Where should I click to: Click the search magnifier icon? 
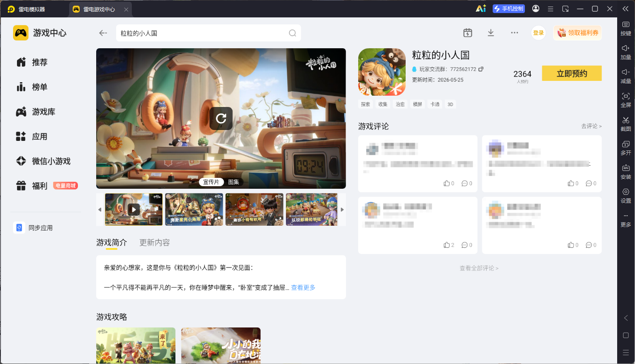point(292,33)
